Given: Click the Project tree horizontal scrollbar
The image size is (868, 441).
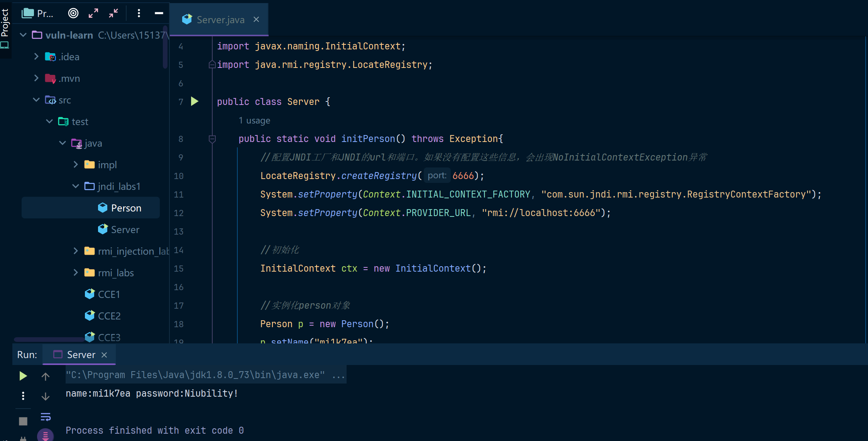Looking at the screenshot, I should tap(49, 340).
